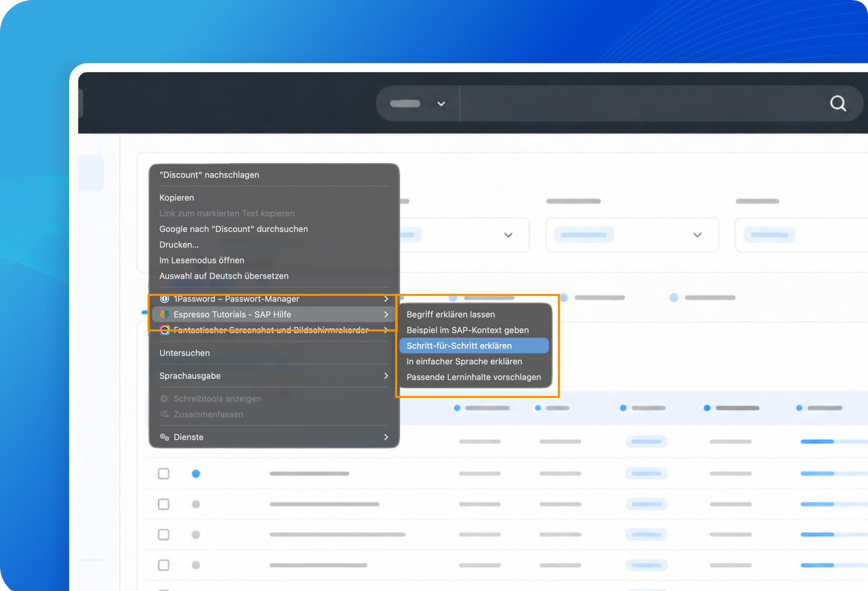Tick the first table row checkbox

[164, 474]
